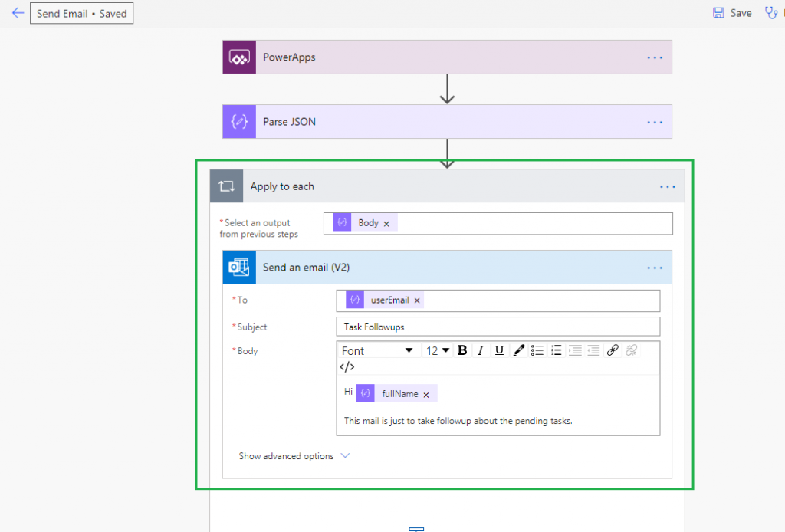This screenshot has height=532, width=785.
Task: Insert a bulleted list in the body
Action: pyautogui.click(x=537, y=350)
